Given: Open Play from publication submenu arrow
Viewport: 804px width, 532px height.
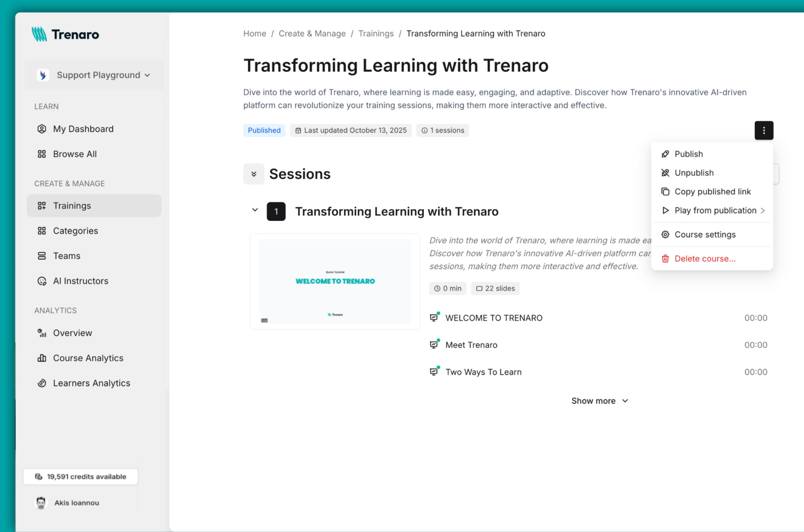Looking at the screenshot, I should coord(763,210).
